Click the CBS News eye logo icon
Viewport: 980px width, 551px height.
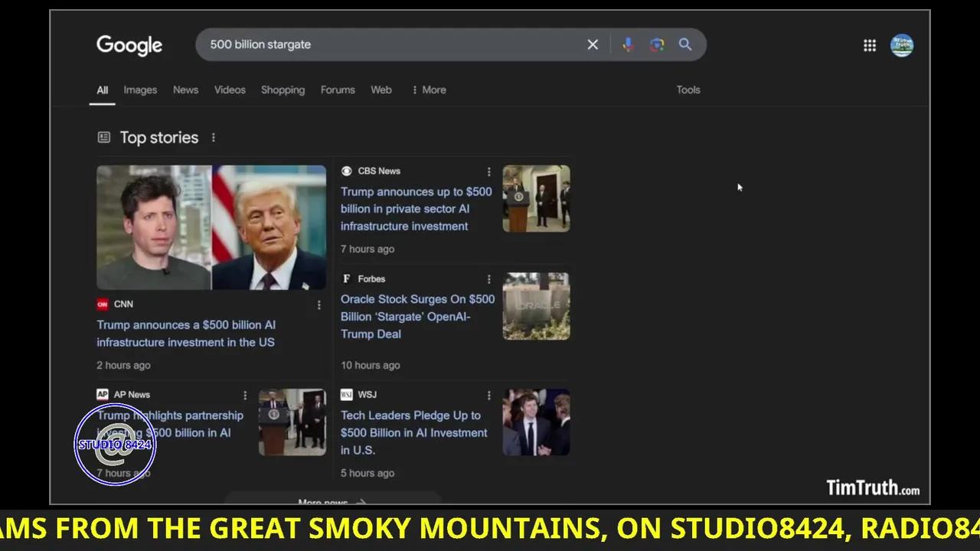click(x=346, y=171)
